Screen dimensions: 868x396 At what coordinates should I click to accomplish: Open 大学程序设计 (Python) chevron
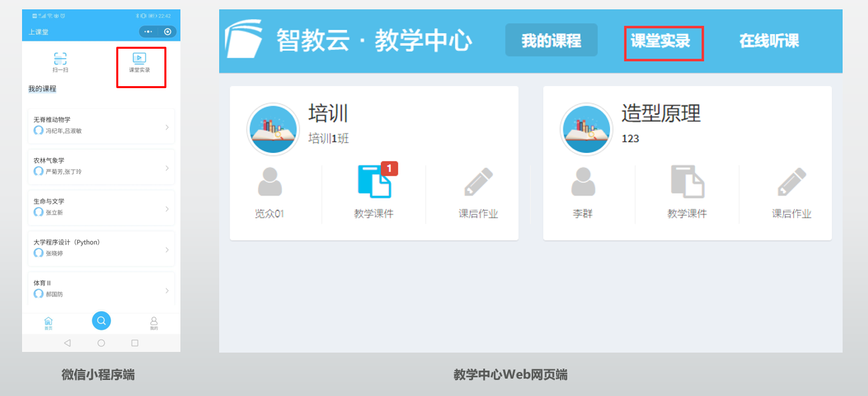(x=167, y=250)
